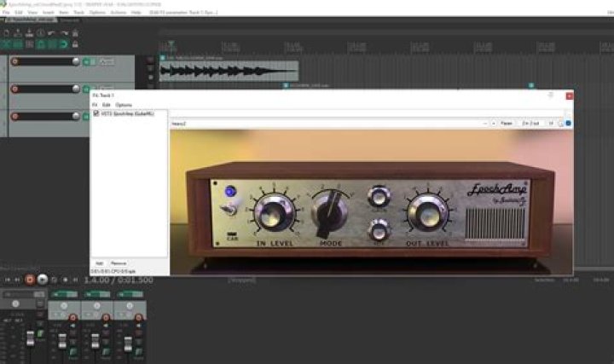Screen dimensions: 614x364
Task: Toggle envelope points move icon
Action: pos(41,44)
